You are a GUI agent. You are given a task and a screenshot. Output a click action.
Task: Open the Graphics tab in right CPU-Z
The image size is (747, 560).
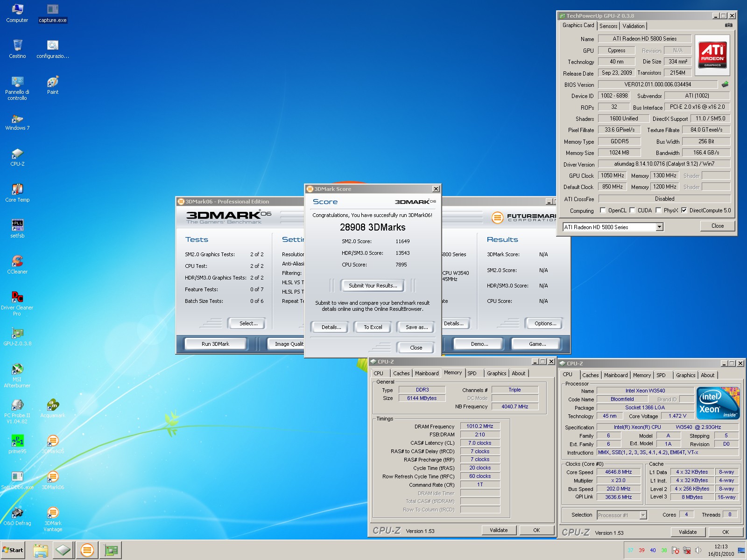(x=685, y=375)
